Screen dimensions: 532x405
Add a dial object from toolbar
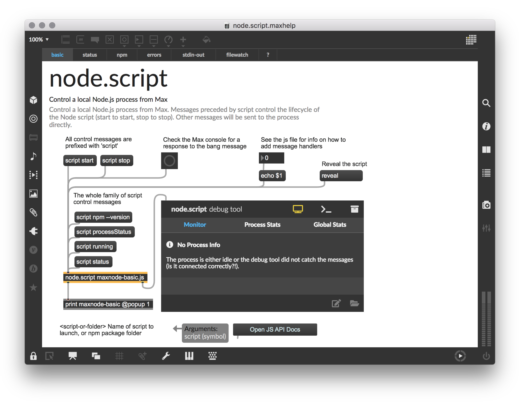coord(168,40)
